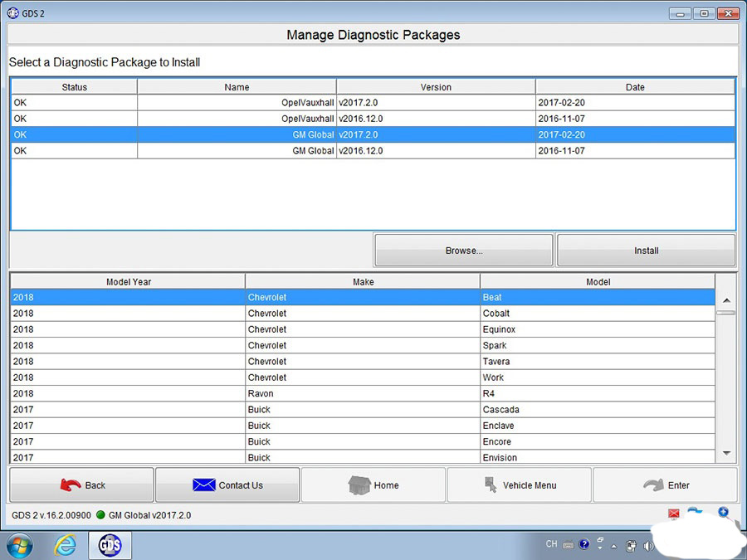Install the selected diagnostic package
Image resolution: width=747 pixels, height=560 pixels.
pos(646,250)
